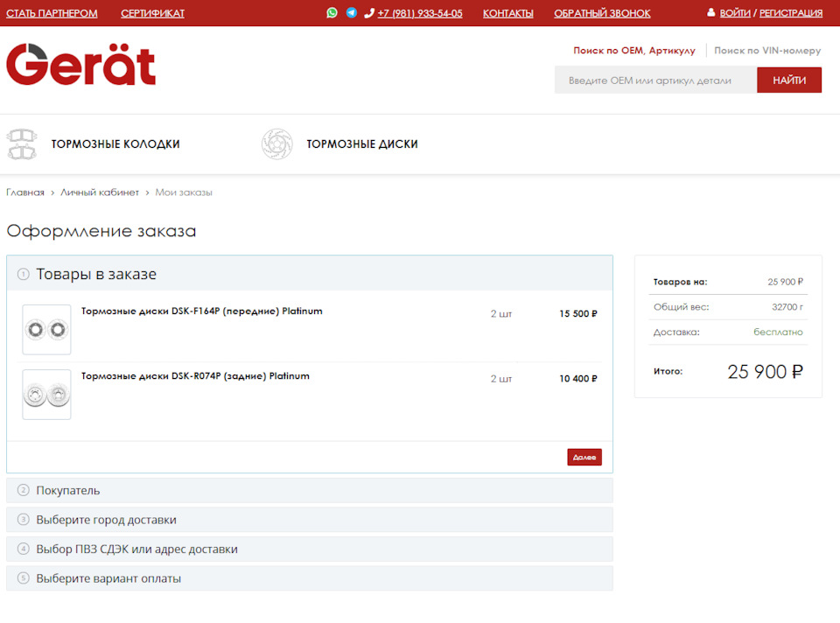The image size is (840, 623).
Task: Click the Найти search button
Action: click(x=789, y=80)
